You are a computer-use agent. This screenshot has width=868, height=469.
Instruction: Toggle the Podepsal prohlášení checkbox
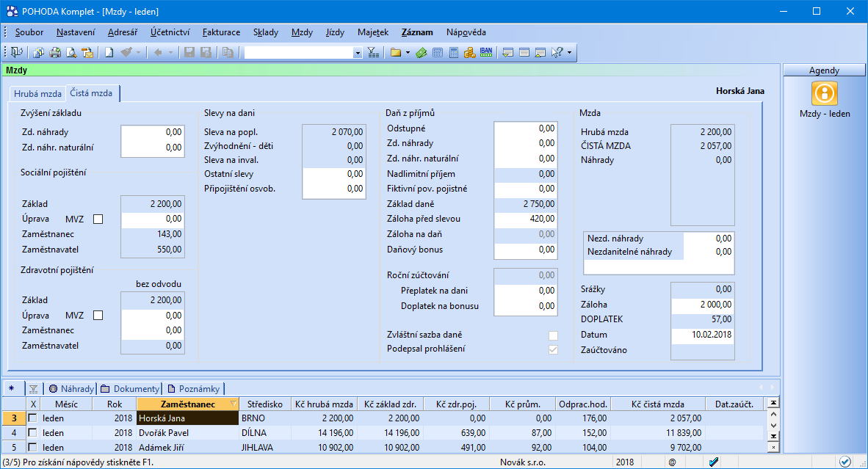pos(553,349)
